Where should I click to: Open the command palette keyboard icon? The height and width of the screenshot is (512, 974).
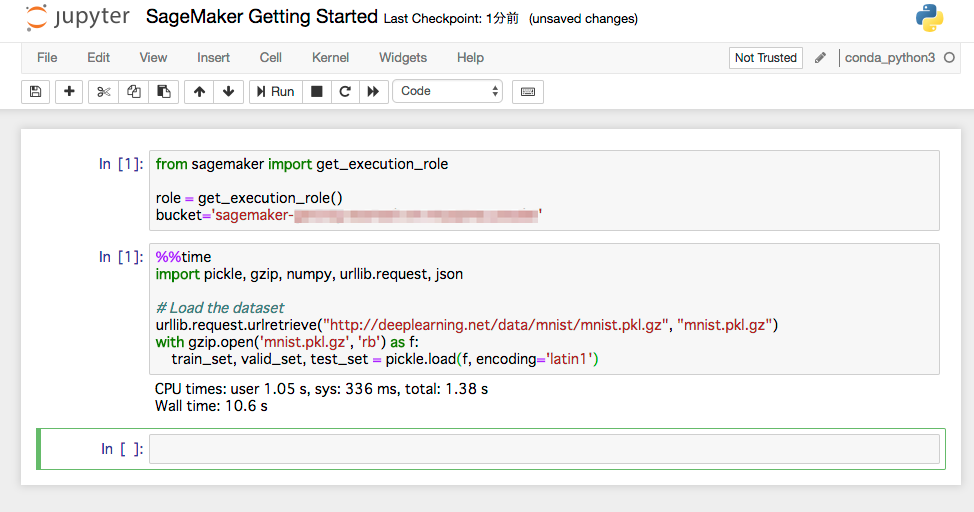coord(528,91)
